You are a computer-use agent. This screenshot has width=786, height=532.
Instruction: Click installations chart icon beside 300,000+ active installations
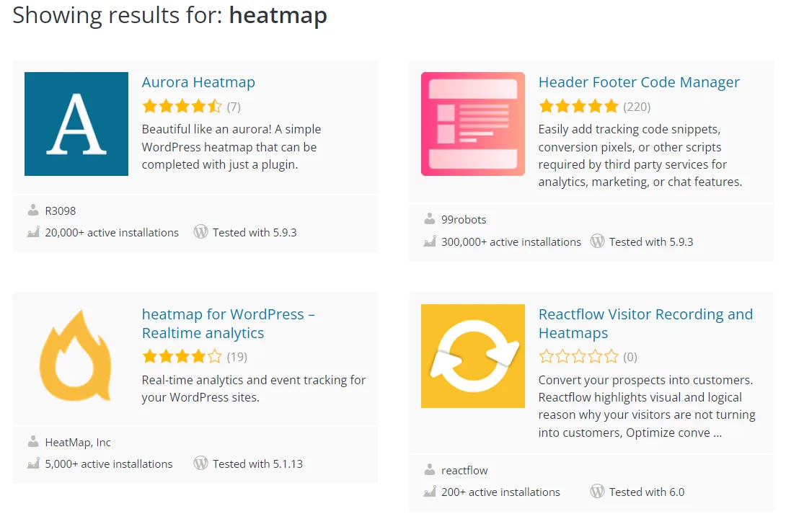[x=430, y=242]
